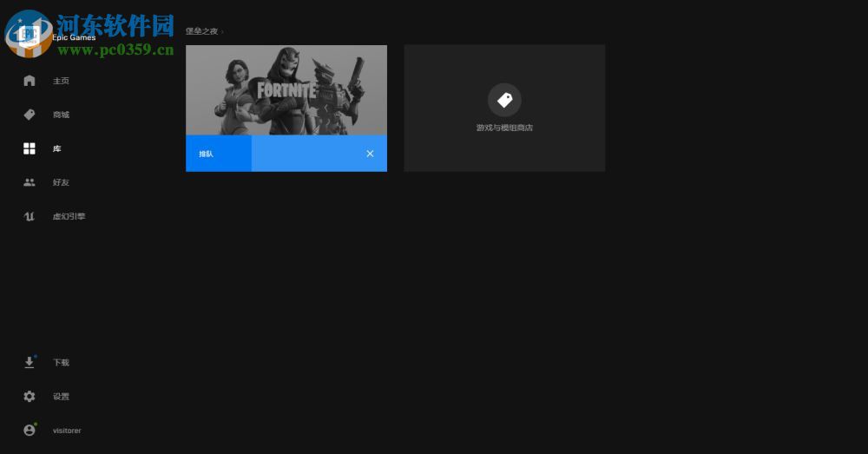Select the visitorer username

pos(67,431)
